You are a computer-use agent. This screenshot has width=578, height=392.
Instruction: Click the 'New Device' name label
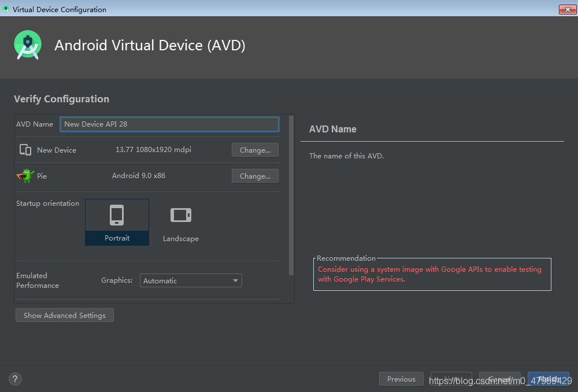(x=57, y=150)
